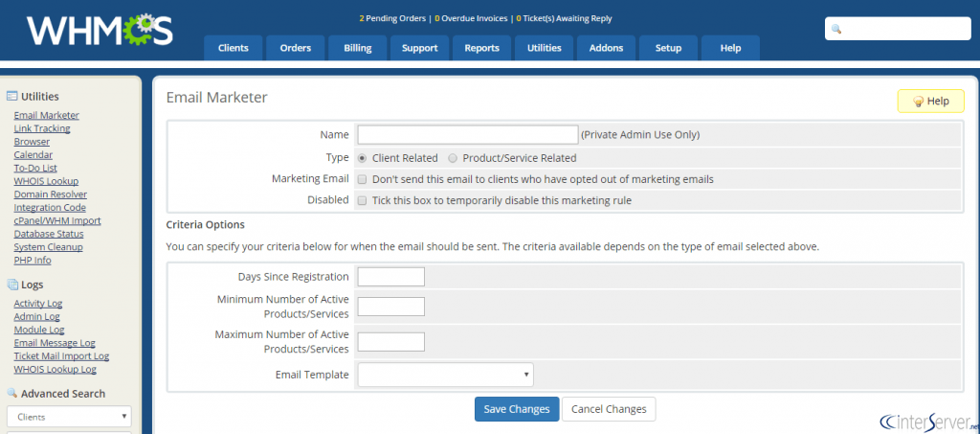
Task: Tick the Disabled marketing rule checkbox
Action: (363, 201)
